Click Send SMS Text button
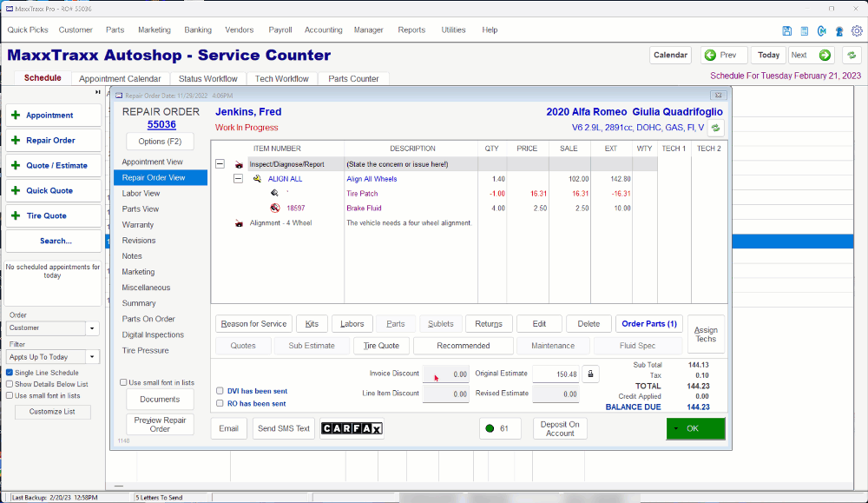This screenshot has width=868, height=503. (284, 428)
